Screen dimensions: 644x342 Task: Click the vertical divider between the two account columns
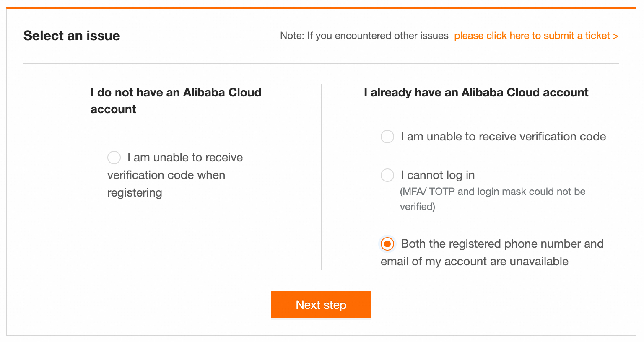322,176
